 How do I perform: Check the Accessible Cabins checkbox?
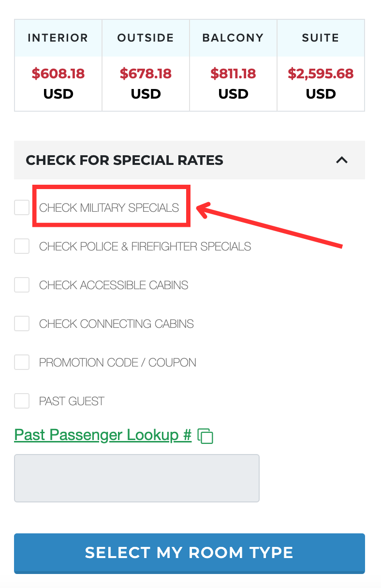22,285
